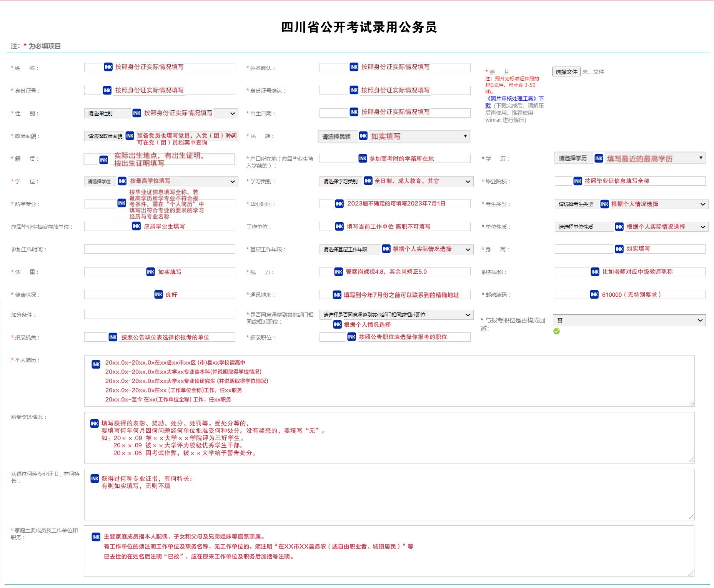The width and height of the screenshot is (714, 588).
Task: Click the INK icon in the 个人简历 textarea
Action: (x=96, y=364)
